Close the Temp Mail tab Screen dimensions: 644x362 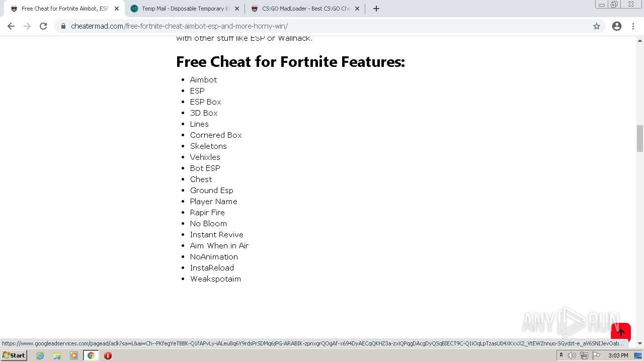click(237, 9)
